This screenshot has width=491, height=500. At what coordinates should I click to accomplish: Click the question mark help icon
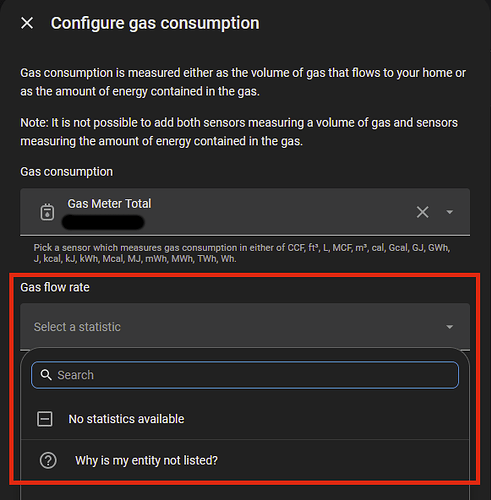[x=48, y=460]
